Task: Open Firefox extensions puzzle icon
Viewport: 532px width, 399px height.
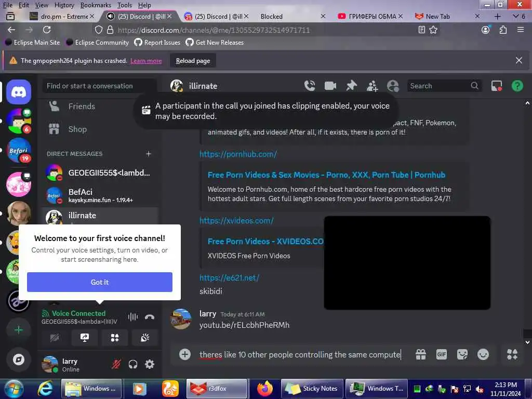Action: click(503, 30)
